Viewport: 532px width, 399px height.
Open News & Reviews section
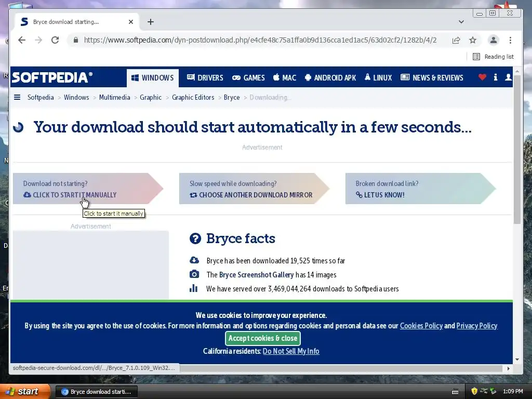[432, 78]
